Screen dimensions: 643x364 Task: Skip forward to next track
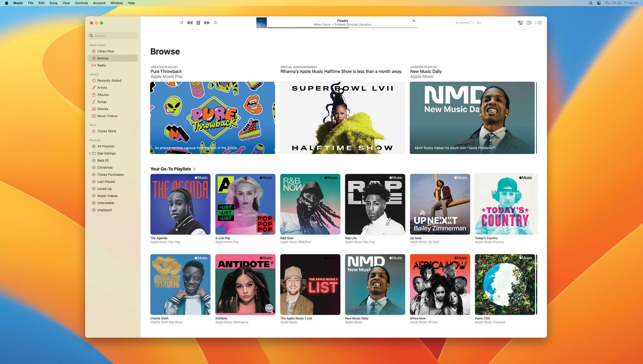point(207,23)
